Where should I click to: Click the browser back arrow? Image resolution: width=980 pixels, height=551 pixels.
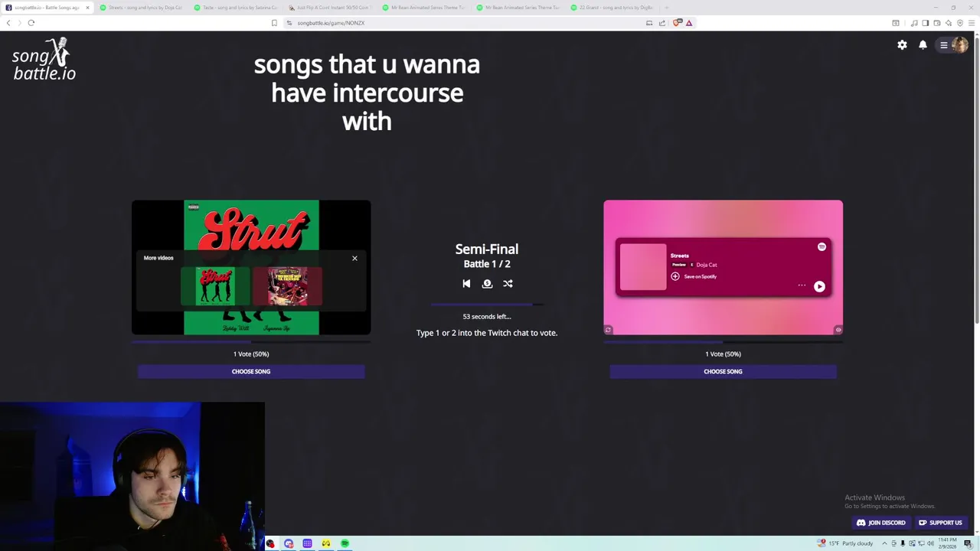(x=8, y=23)
